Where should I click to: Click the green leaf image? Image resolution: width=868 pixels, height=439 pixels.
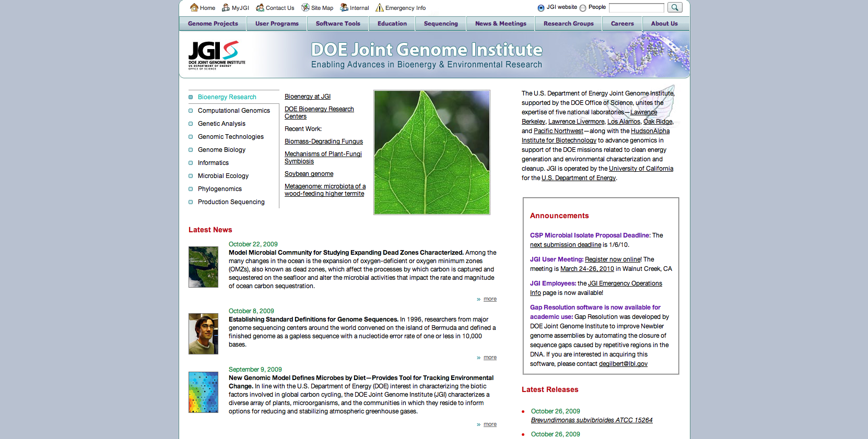coord(432,152)
